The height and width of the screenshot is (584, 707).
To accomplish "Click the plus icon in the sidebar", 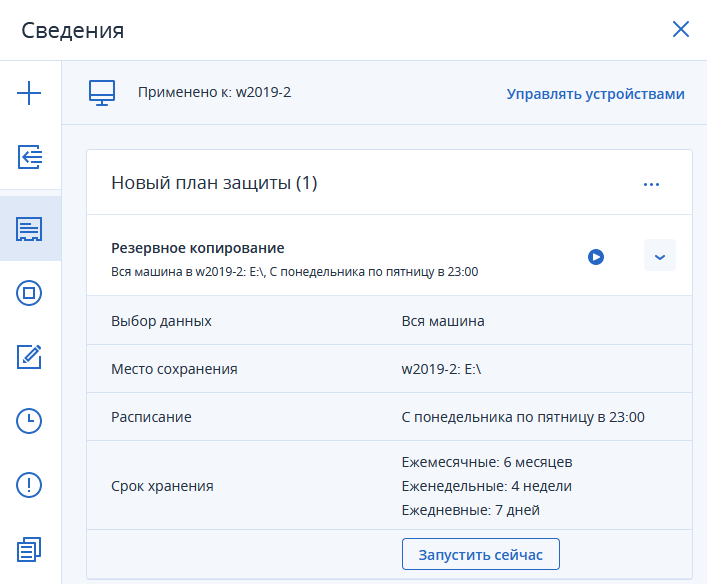I will 29,94.
